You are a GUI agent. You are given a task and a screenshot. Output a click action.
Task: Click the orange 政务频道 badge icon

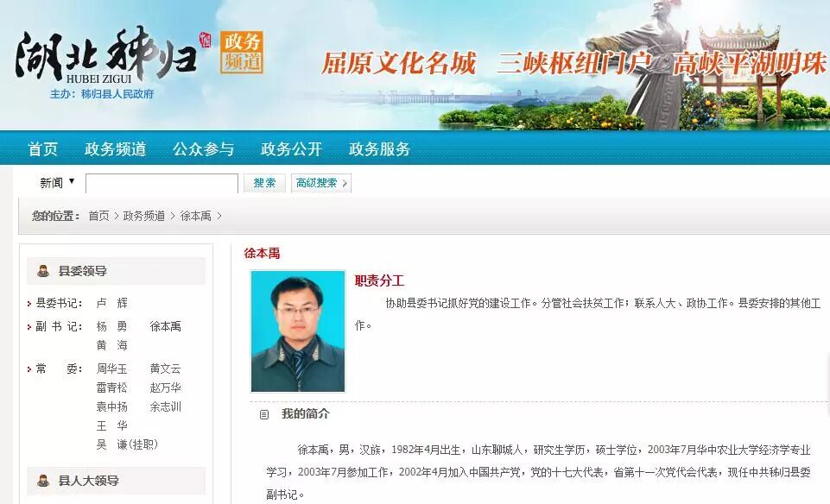241,52
